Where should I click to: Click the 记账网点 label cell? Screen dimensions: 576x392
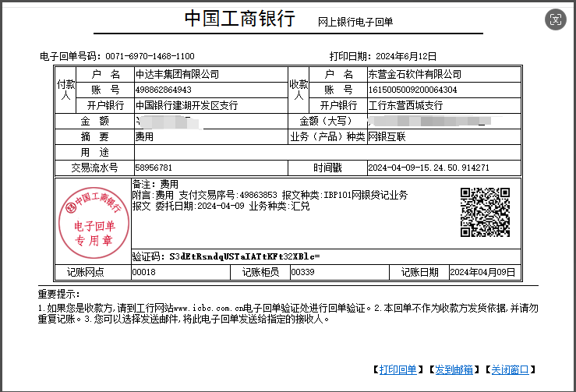93,272
